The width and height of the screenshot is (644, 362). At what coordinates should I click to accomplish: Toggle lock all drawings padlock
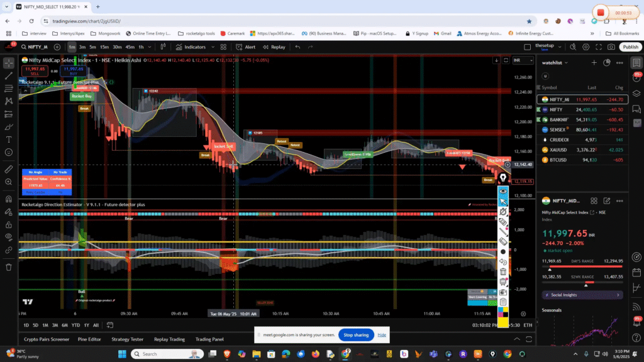tap(9, 224)
